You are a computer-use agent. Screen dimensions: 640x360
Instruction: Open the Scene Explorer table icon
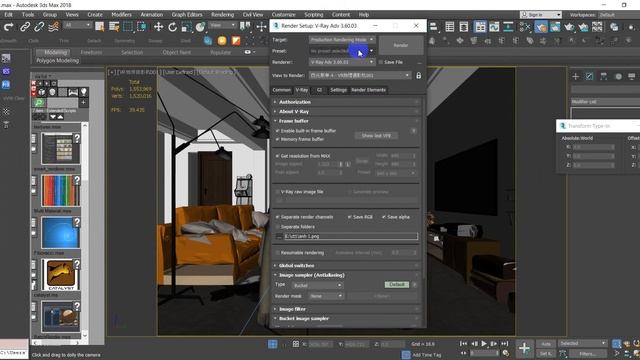(x=450, y=27)
